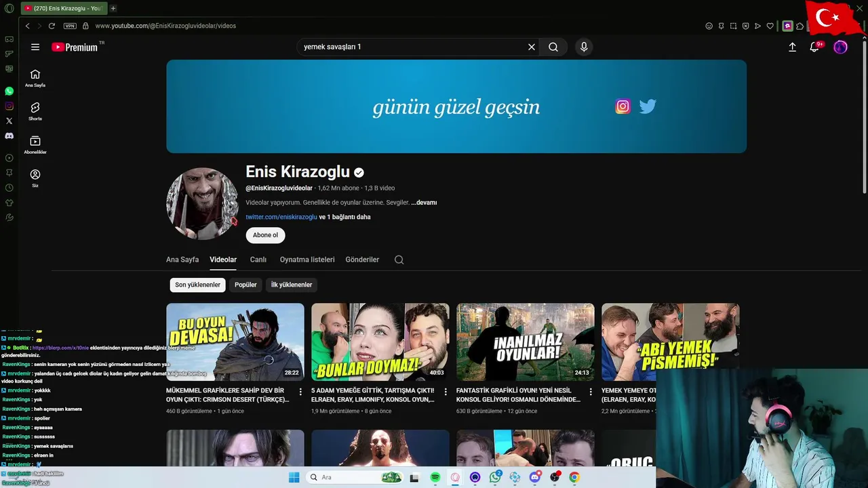
Task: Switch to the Gönderiler channel tab
Action: [x=362, y=260]
